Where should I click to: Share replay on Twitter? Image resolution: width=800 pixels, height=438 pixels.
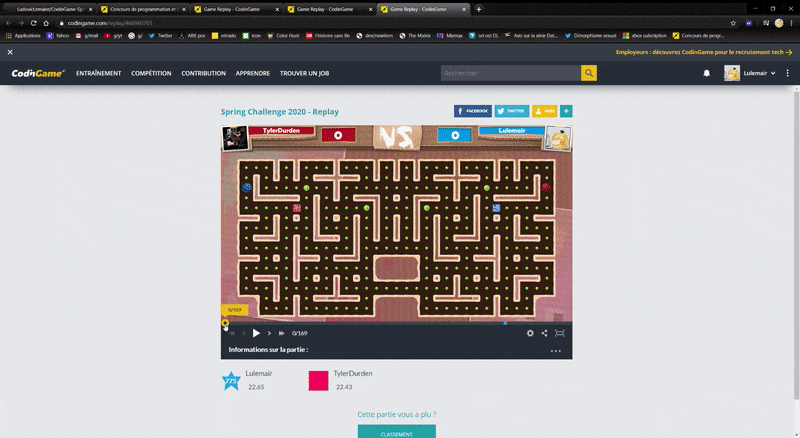pos(512,111)
